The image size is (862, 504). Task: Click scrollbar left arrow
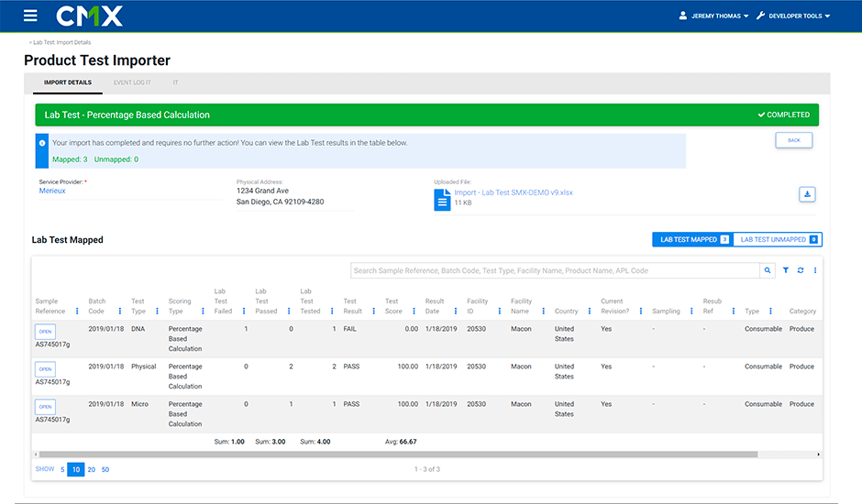pyautogui.click(x=37, y=455)
